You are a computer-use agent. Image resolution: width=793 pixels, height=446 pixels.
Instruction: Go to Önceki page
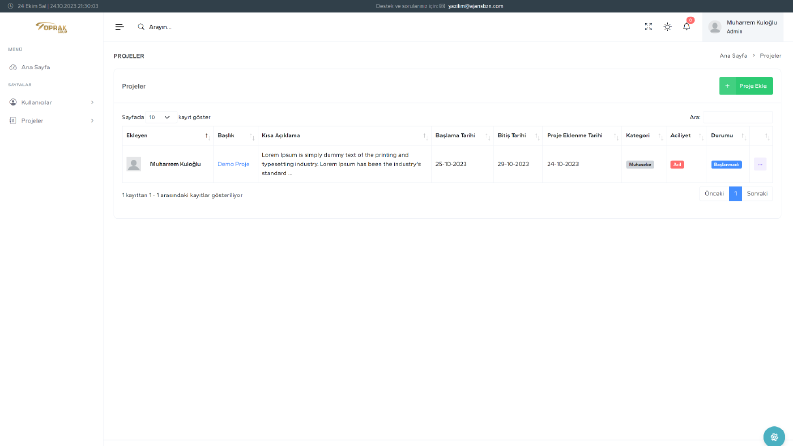pyautogui.click(x=714, y=194)
